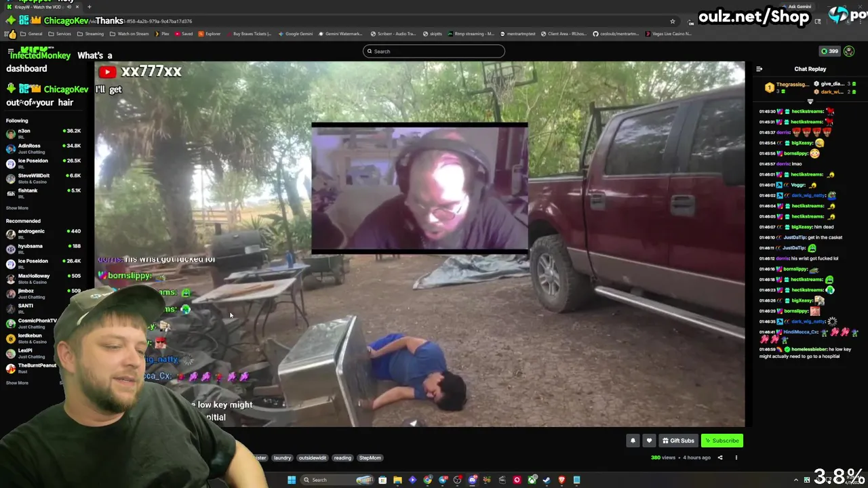Open Brave browser from taskbar
The width and height of the screenshot is (868, 488).
coord(561,480)
